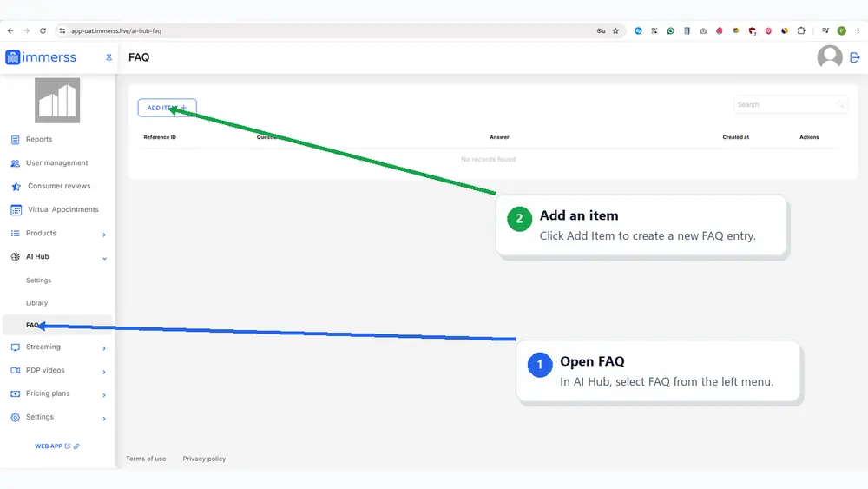Click the Products list icon
868x489 pixels.
(x=15, y=233)
